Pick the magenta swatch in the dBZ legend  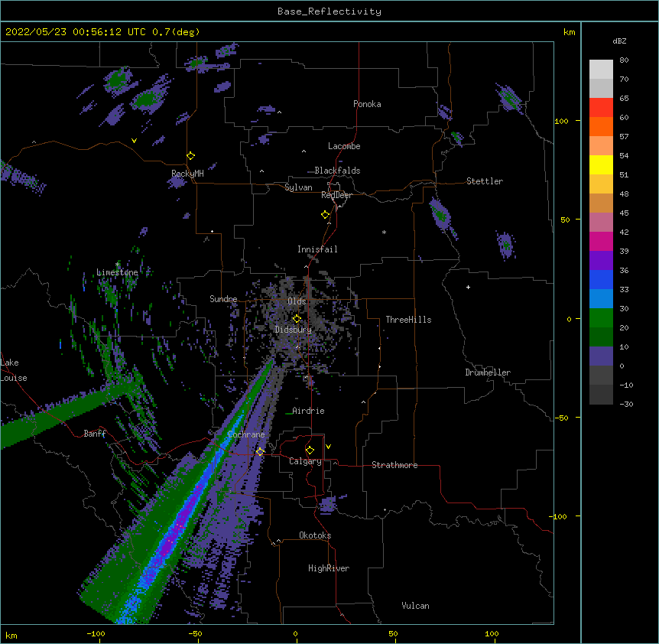click(601, 241)
